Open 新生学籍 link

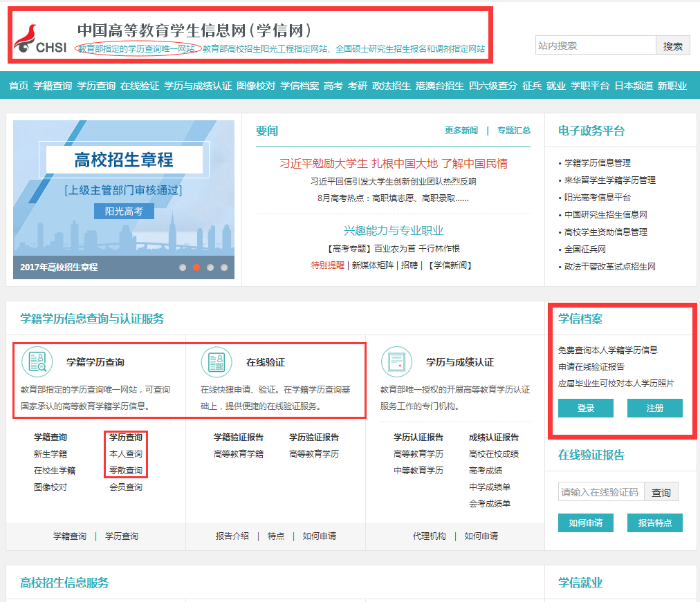coord(50,454)
